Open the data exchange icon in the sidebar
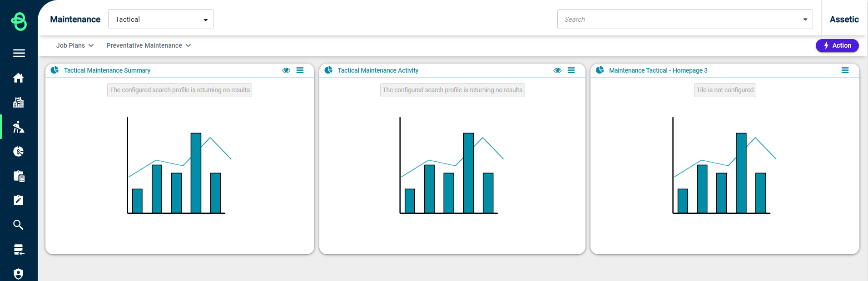The width and height of the screenshot is (868, 281). [19, 250]
